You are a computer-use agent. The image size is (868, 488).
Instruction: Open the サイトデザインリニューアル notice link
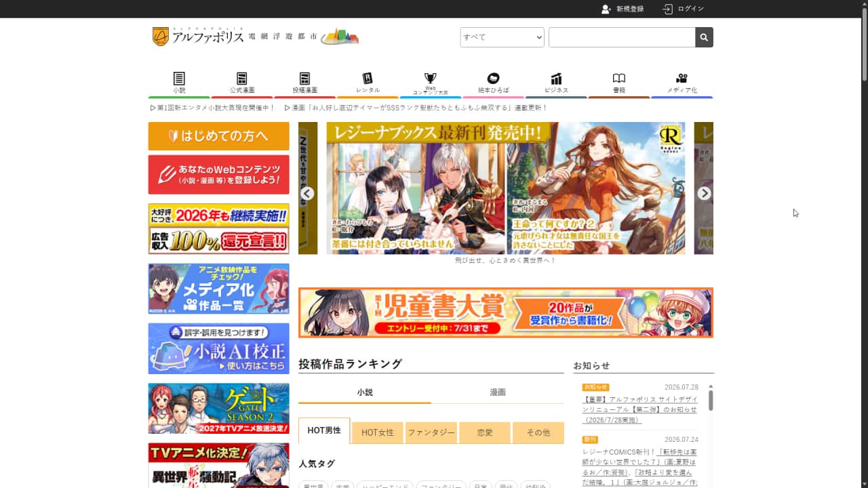(640, 410)
